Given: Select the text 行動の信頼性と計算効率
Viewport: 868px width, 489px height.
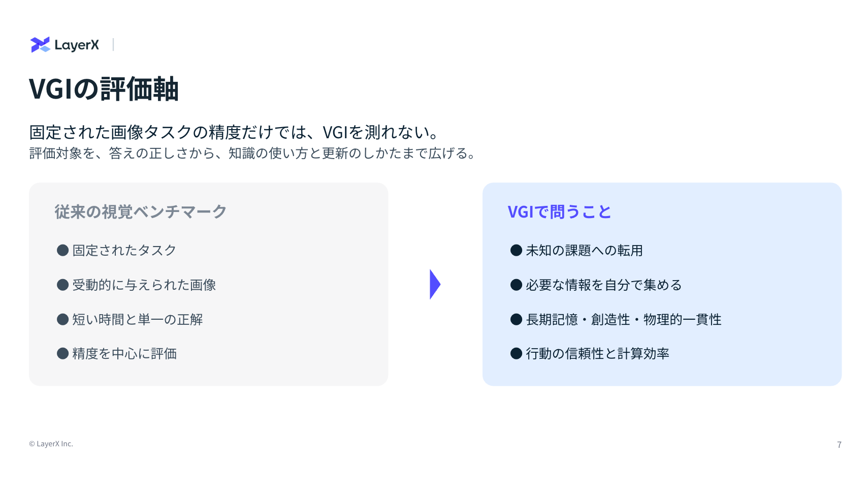Looking at the screenshot, I should (x=597, y=353).
